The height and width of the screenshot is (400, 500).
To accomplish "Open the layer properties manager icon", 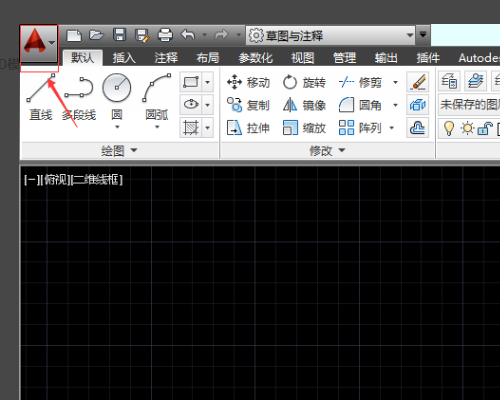I will click(x=449, y=81).
